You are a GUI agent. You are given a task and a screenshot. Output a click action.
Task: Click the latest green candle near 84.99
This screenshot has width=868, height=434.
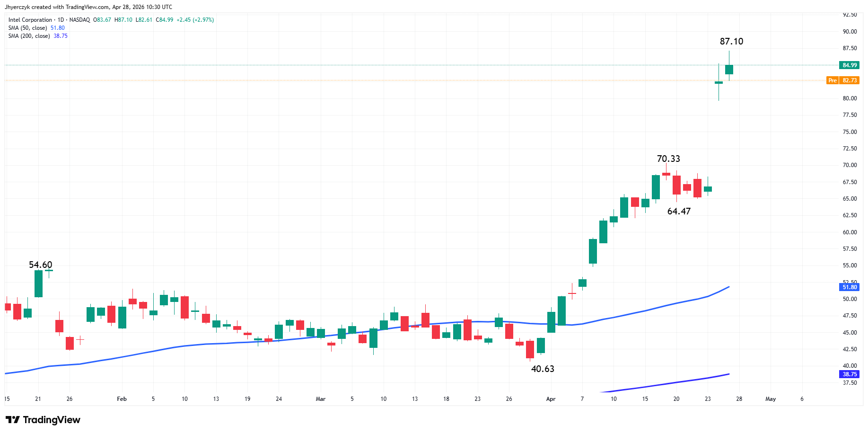(729, 70)
